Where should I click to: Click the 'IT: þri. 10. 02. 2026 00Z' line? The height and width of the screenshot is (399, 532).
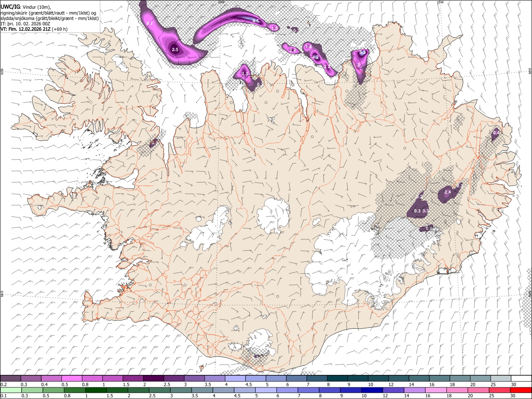click(x=25, y=24)
